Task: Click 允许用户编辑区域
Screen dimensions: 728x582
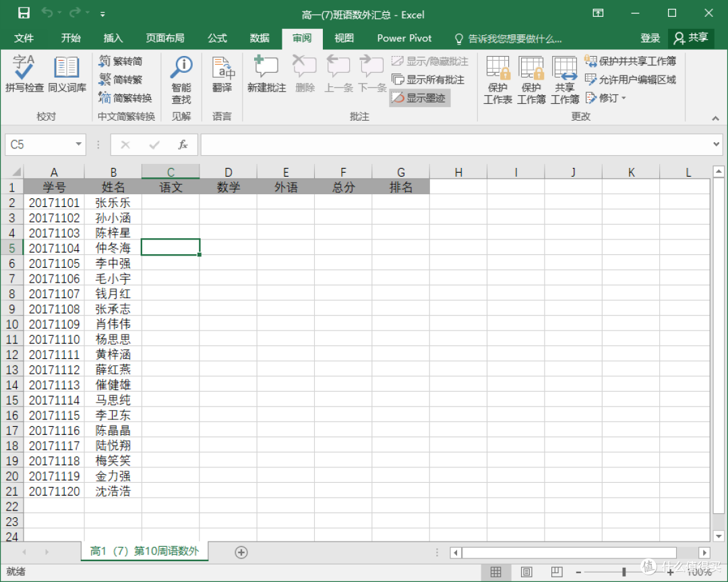Action: coord(630,80)
